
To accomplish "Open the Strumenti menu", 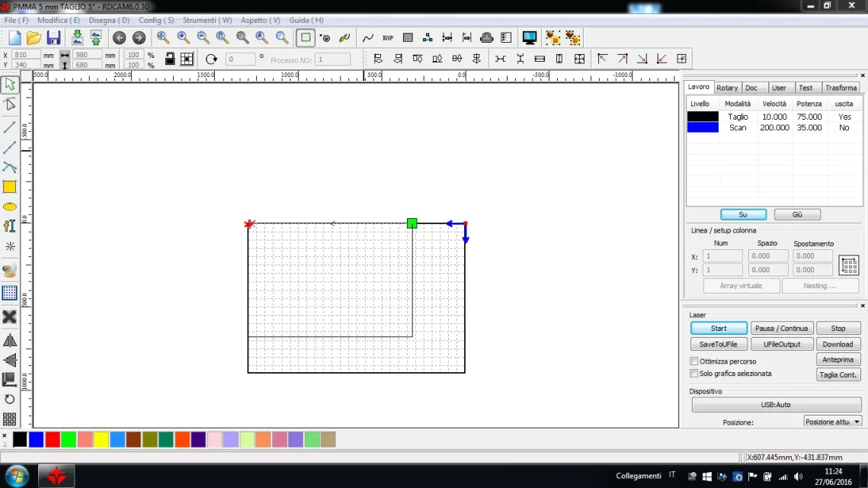I will pos(207,21).
